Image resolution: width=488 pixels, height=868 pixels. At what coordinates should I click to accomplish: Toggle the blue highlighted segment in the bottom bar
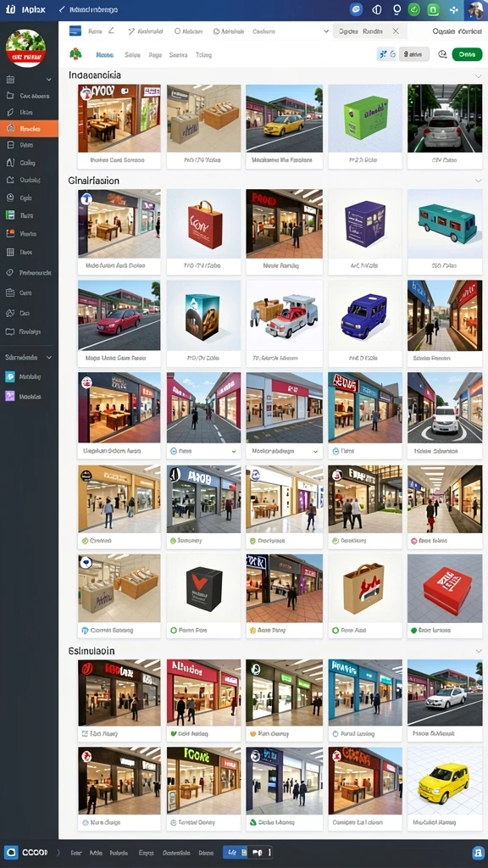pyautogui.click(x=236, y=852)
